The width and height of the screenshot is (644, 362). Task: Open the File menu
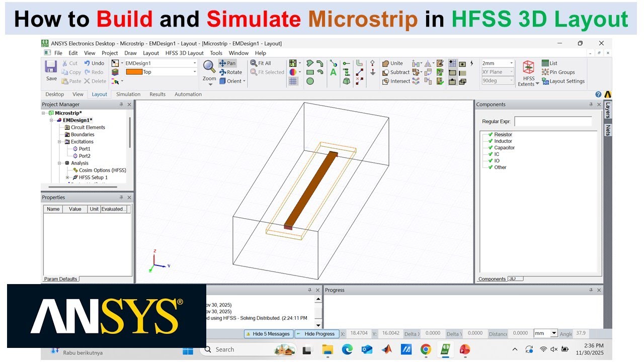(x=58, y=53)
